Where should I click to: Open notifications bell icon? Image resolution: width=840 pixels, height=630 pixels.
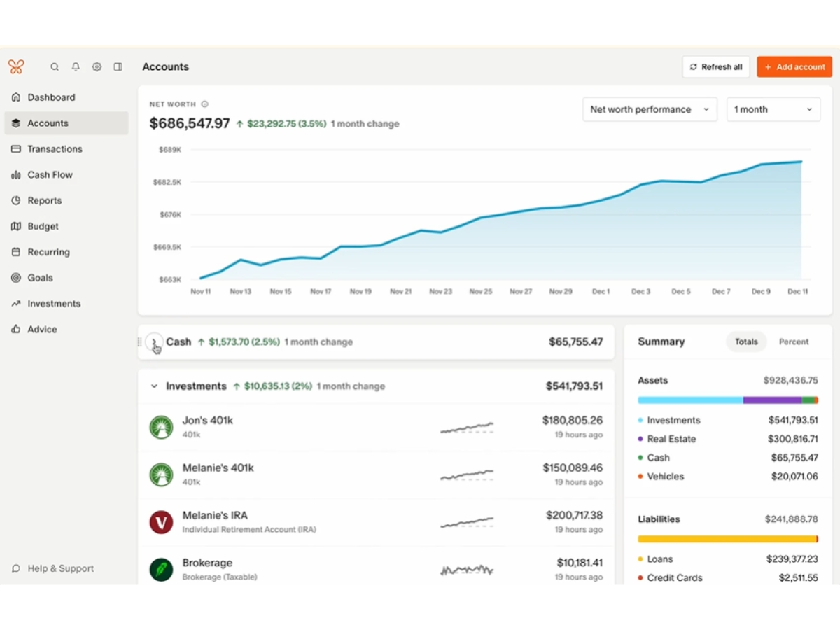76,67
